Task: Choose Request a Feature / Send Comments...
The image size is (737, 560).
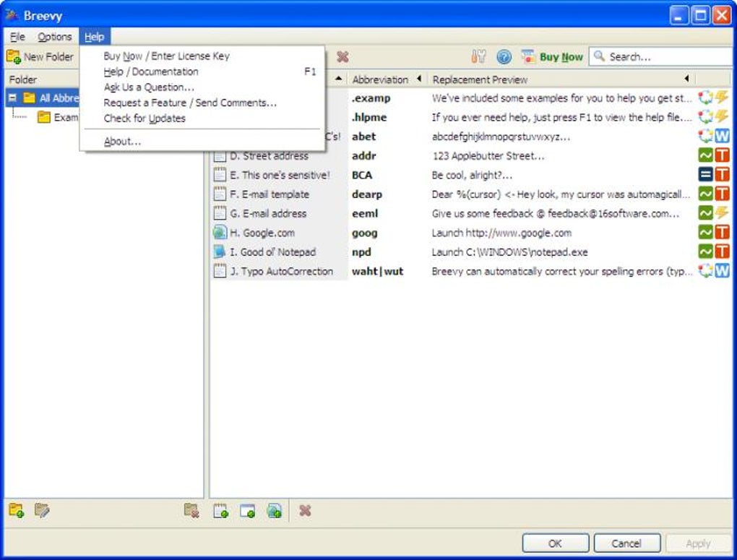Action: coord(203,103)
